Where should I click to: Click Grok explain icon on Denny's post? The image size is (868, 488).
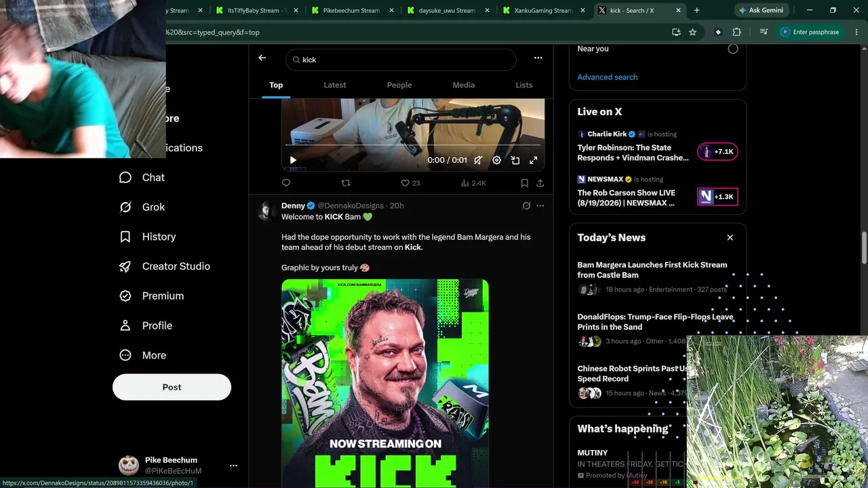tap(526, 205)
